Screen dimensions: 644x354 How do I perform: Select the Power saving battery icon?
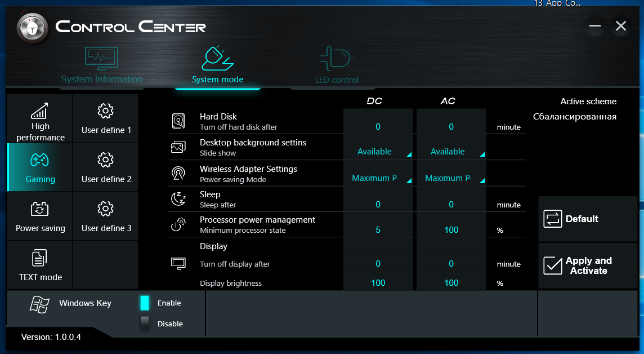click(x=39, y=209)
